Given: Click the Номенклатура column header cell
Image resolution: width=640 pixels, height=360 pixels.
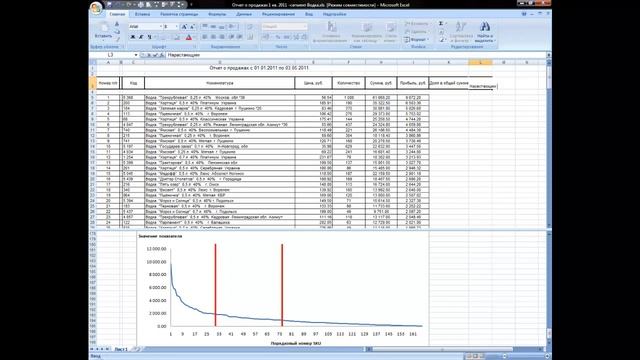Looking at the screenshot, I should 220,83.
